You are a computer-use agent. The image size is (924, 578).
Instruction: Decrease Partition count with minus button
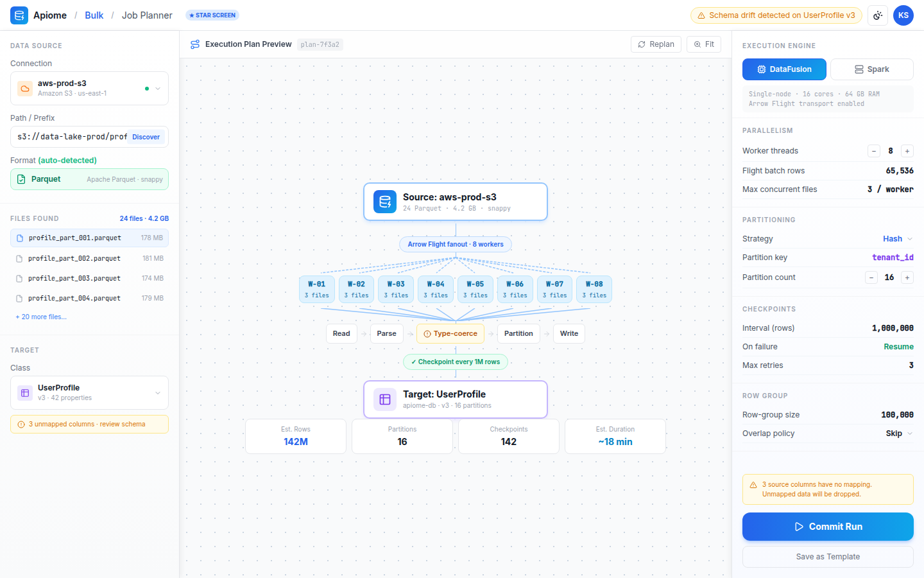click(871, 277)
